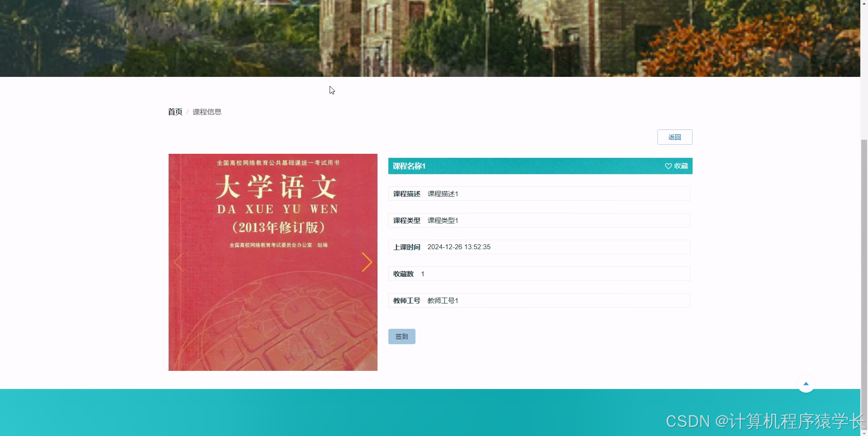Click the 2024-12-26 13:52:35 time value
The height and width of the screenshot is (436, 868).
459,247
